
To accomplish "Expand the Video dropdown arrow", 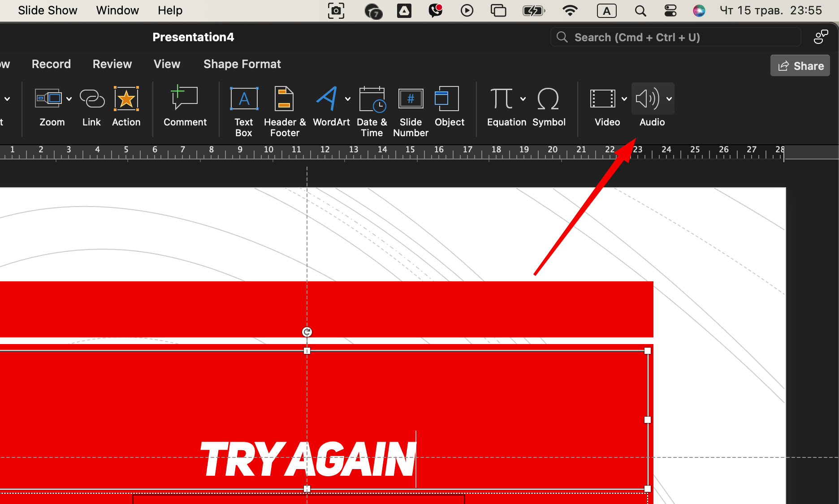I will pos(624,99).
